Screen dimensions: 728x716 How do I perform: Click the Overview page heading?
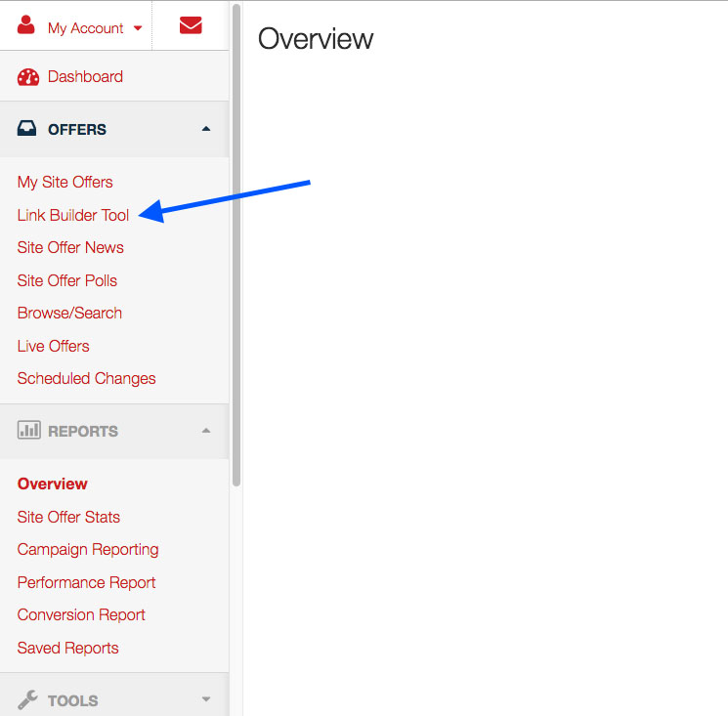pos(316,38)
